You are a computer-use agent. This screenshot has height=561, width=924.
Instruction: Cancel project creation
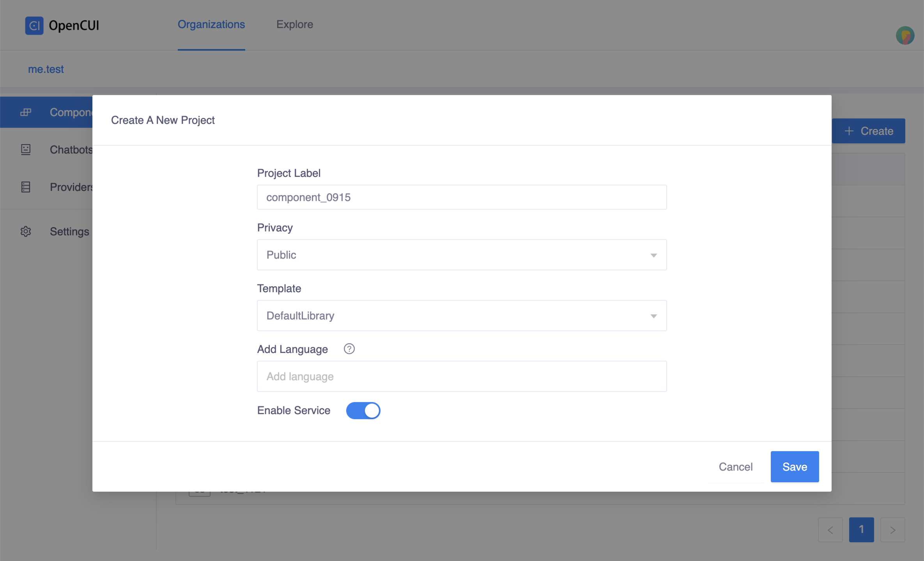click(x=735, y=466)
